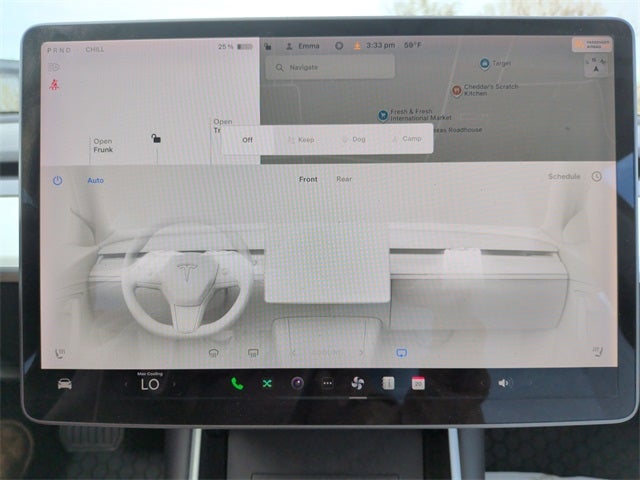Viewport: 640px width, 480px height.
Task: Open the fan climate app icon
Action: point(357,383)
